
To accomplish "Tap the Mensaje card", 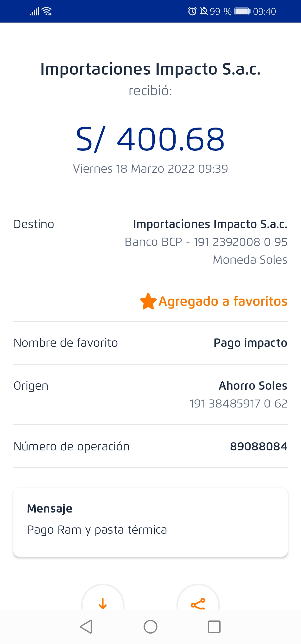I will 151,522.
